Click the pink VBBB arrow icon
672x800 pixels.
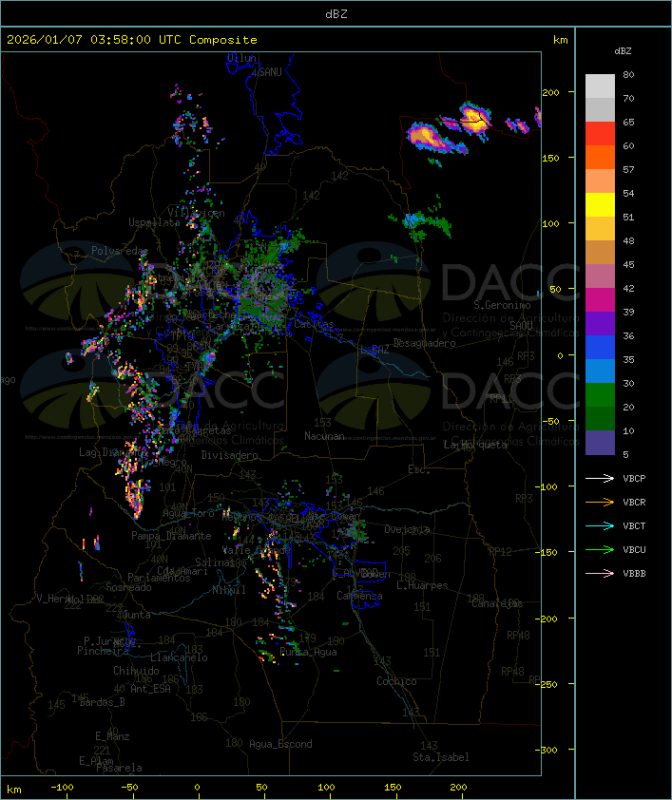[601, 573]
